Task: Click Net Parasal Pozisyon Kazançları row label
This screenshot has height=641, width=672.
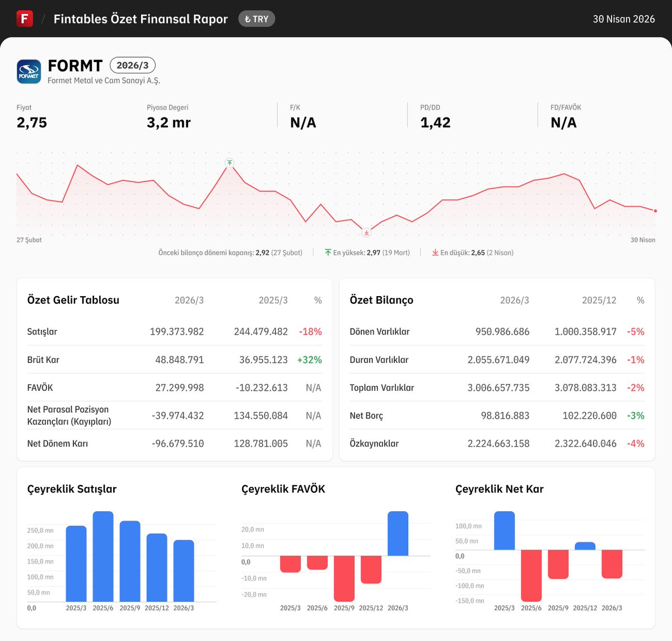Action: tap(69, 415)
